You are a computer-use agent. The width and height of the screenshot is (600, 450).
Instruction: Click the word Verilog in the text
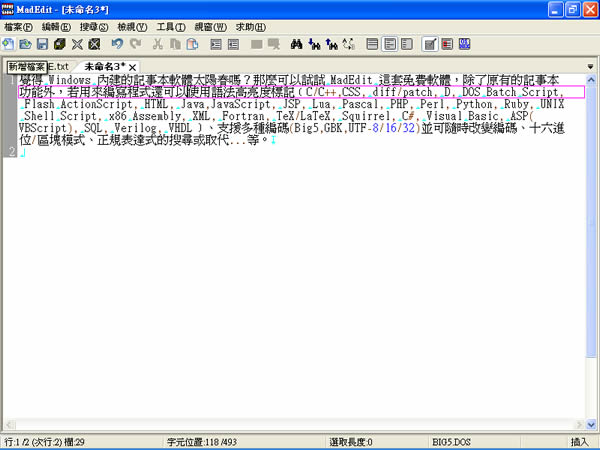[x=135, y=128]
